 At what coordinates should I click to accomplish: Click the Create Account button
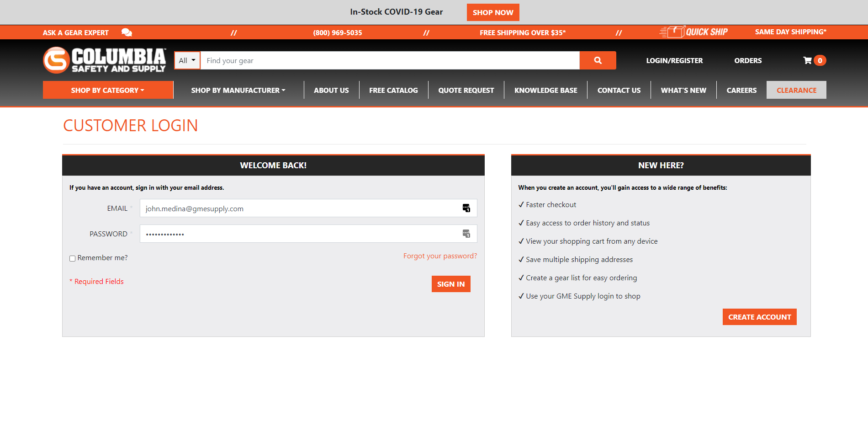[759, 317]
